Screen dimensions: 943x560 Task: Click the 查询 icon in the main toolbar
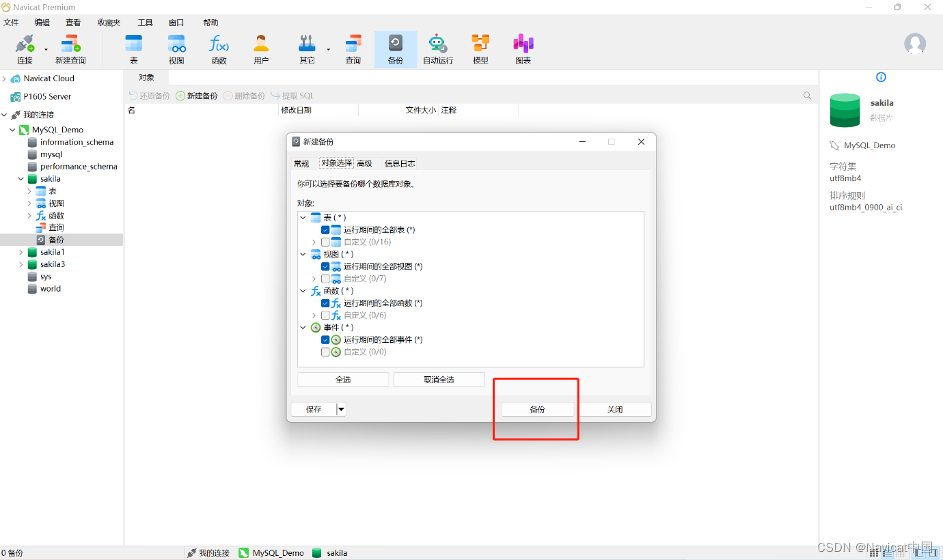coord(353,44)
